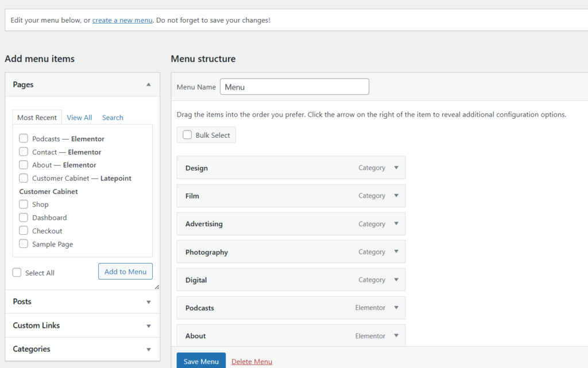Open configuration options for Film category

click(x=396, y=196)
